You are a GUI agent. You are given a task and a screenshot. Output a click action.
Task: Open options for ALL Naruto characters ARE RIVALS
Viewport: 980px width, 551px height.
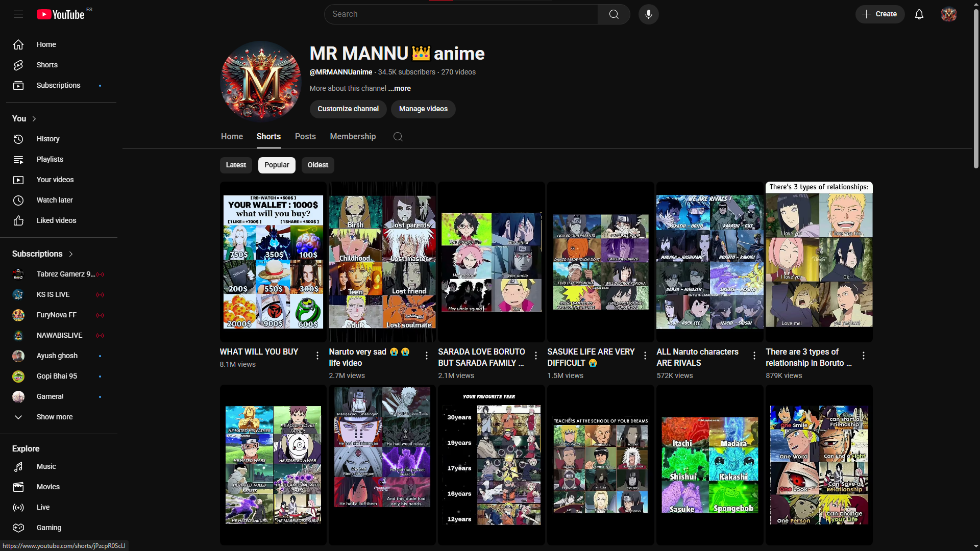pyautogui.click(x=754, y=356)
